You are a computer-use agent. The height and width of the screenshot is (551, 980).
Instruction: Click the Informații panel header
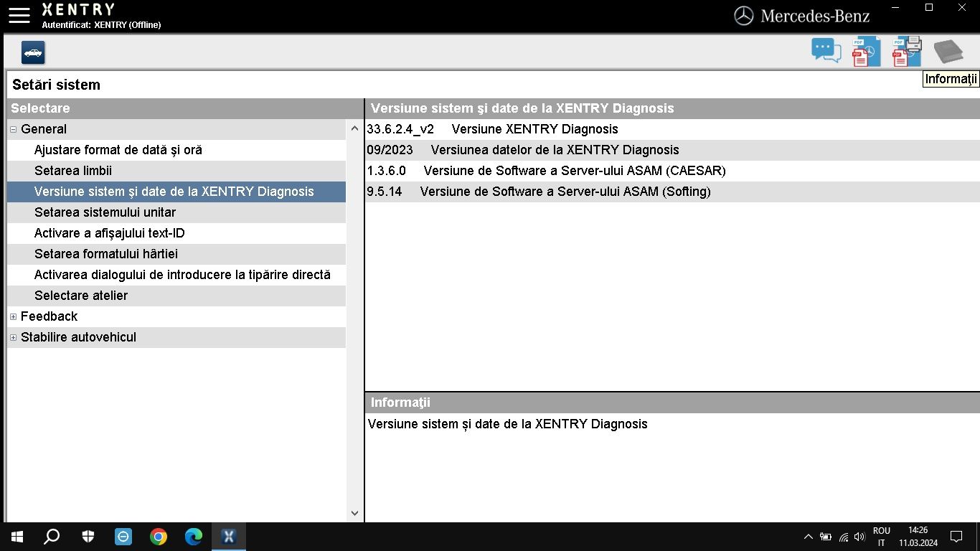tap(672, 402)
